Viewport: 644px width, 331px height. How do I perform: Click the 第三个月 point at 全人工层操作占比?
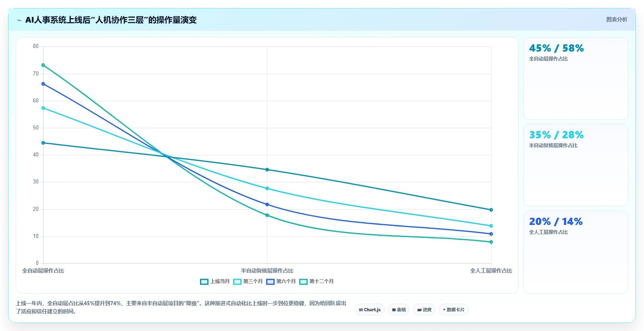(x=491, y=226)
